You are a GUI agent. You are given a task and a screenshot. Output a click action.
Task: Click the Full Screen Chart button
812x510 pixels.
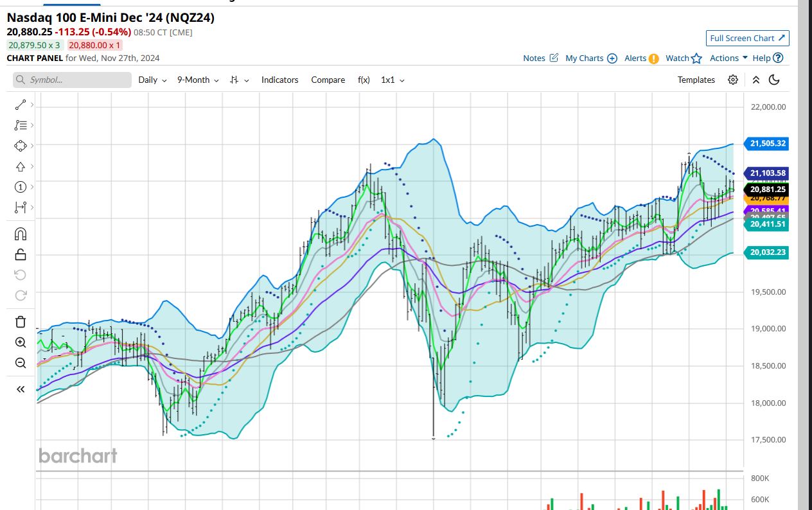coord(747,38)
